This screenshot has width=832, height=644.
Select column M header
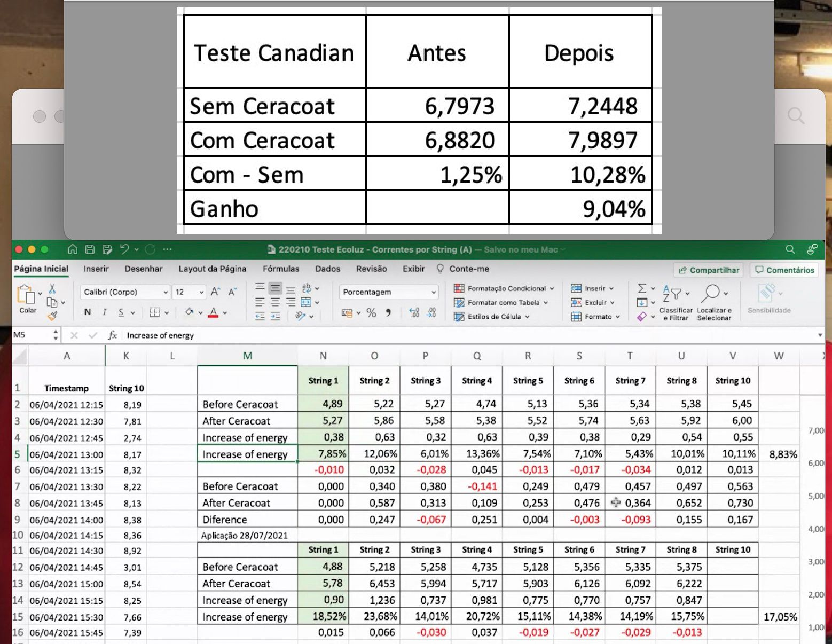tap(247, 356)
